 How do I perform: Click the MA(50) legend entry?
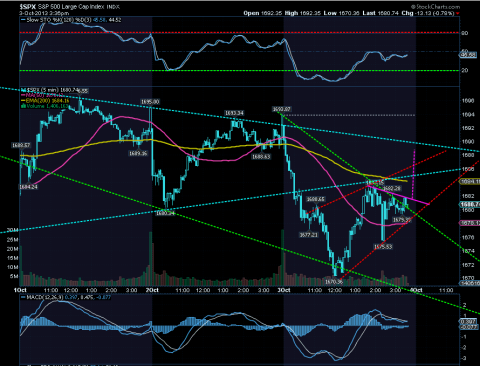[x=42, y=95]
